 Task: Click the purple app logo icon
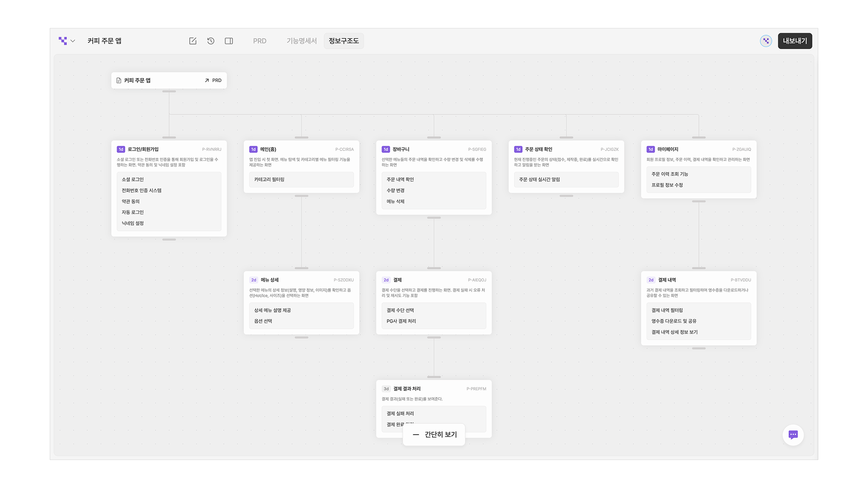(x=63, y=41)
